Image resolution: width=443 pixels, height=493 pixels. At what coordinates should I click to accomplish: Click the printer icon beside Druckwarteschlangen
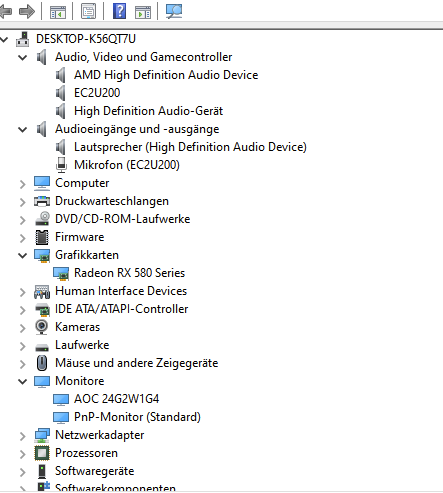pyautogui.click(x=42, y=201)
